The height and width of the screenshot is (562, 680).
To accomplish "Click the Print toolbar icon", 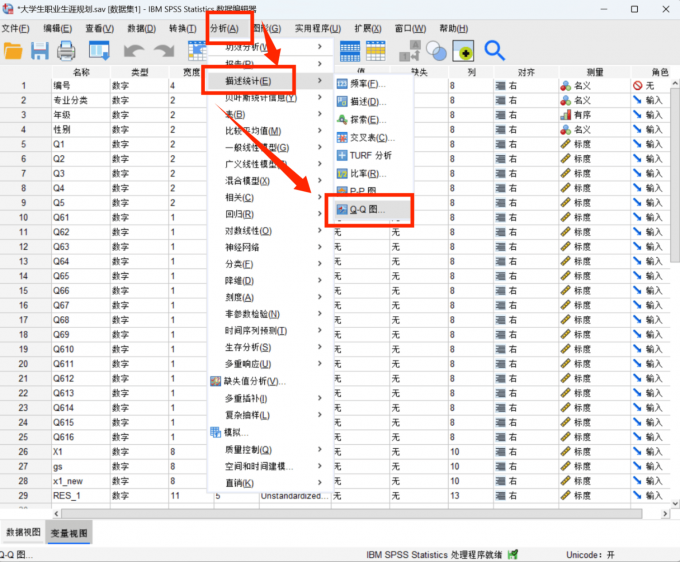I will click(66, 50).
